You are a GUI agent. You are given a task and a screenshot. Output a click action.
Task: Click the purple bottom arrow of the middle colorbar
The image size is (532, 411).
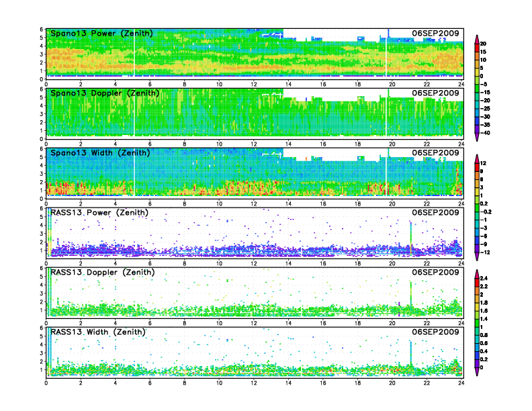(x=478, y=257)
